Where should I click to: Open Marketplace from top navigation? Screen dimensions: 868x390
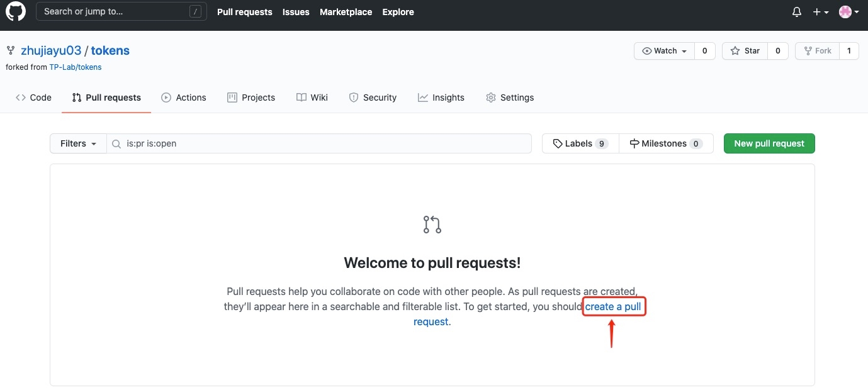(x=346, y=12)
